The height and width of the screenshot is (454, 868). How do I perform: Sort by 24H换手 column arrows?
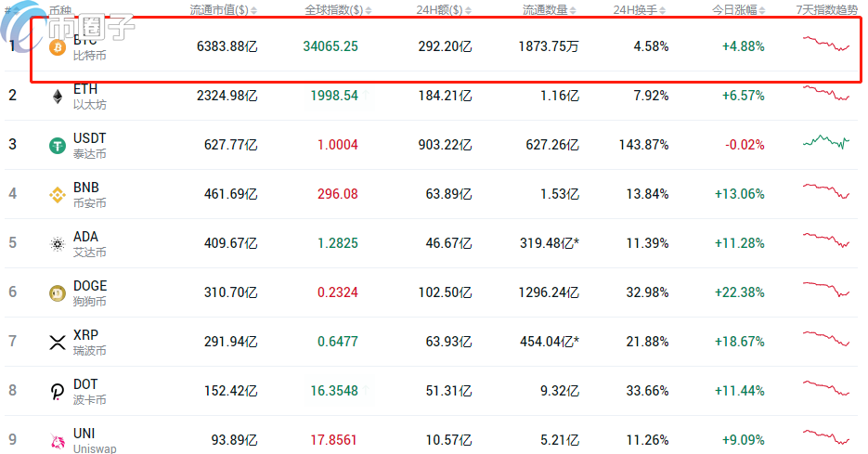[x=663, y=10]
